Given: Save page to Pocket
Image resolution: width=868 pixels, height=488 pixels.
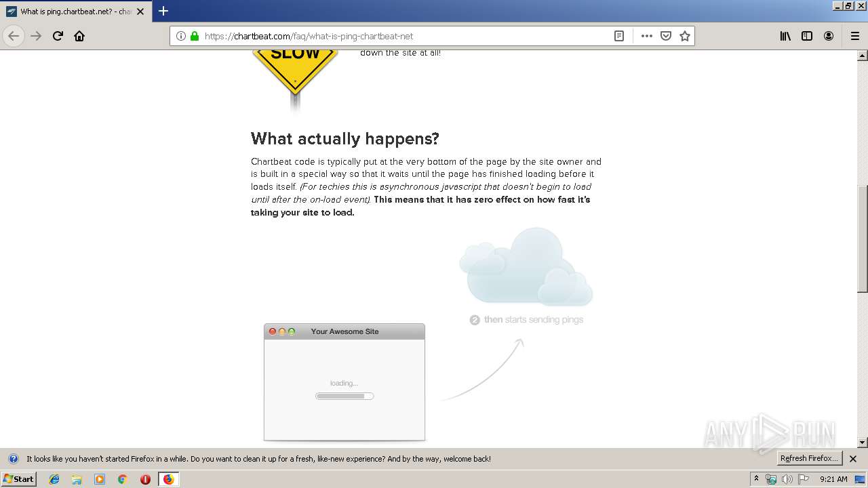Looking at the screenshot, I should click(x=666, y=36).
